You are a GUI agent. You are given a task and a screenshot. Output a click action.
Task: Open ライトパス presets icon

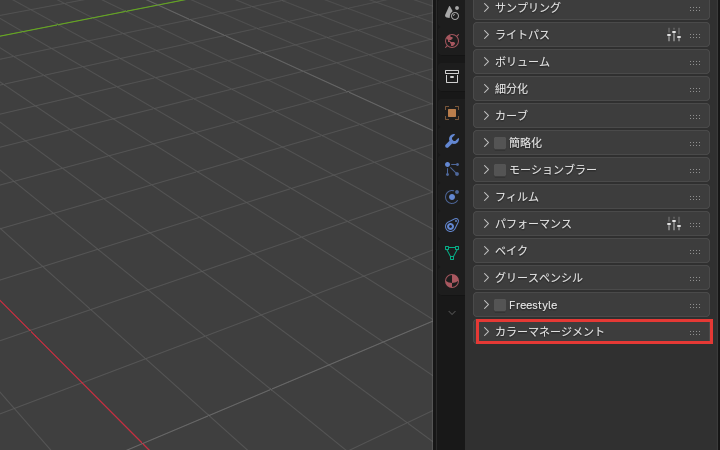tap(674, 35)
